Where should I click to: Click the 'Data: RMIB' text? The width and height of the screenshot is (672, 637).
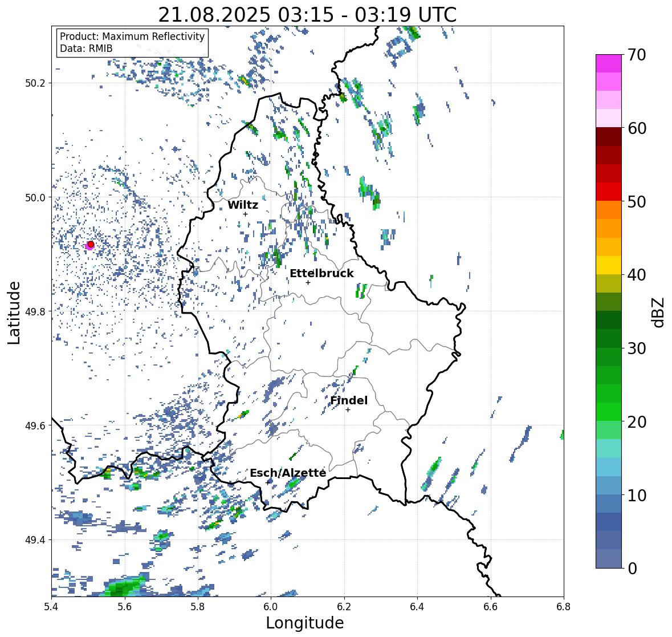coord(86,48)
